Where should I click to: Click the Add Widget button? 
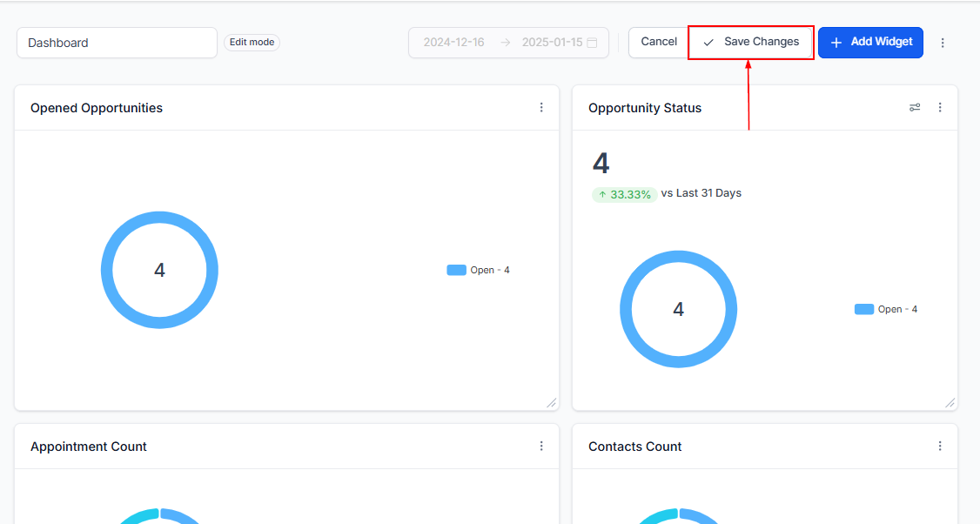(x=870, y=42)
